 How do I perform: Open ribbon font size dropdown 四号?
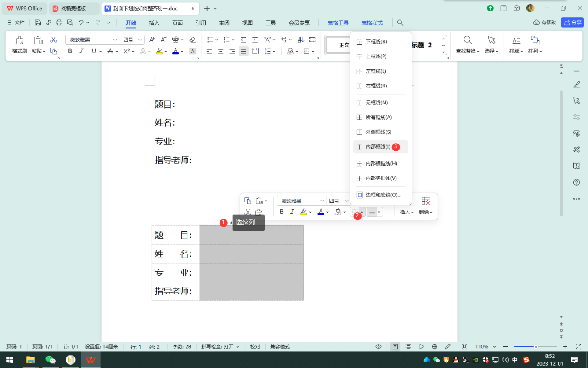[141, 40]
